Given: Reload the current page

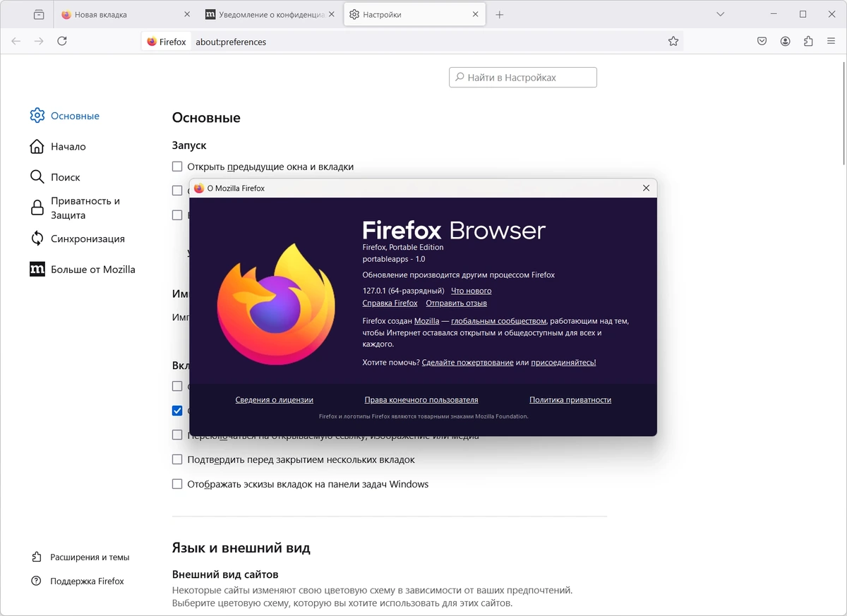Looking at the screenshot, I should coord(62,42).
